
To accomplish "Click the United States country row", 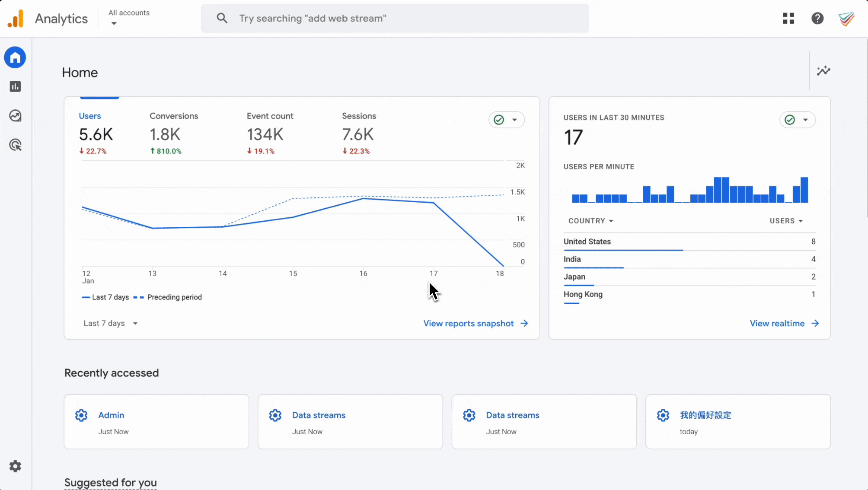I will click(689, 242).
